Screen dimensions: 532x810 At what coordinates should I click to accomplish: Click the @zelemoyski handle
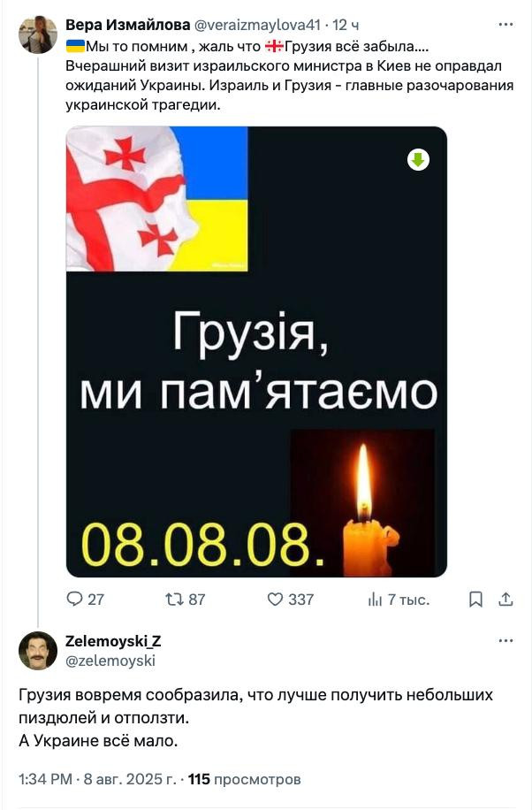point(110,661)
